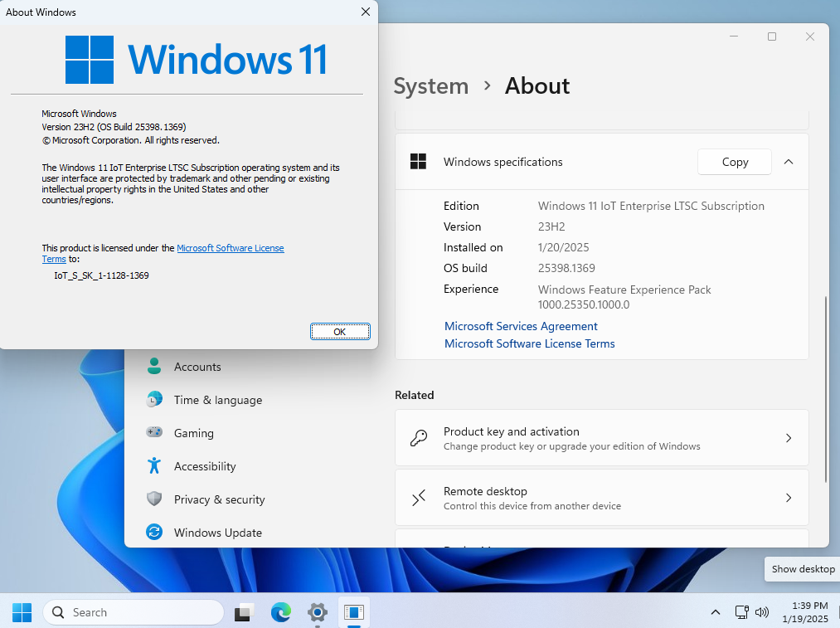
Task: Open the Time & language globe icon
Action: coord(154,399)
